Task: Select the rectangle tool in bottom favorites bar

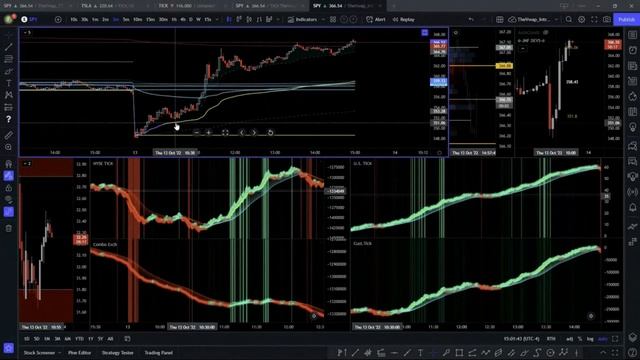Action: coord(459,353)
